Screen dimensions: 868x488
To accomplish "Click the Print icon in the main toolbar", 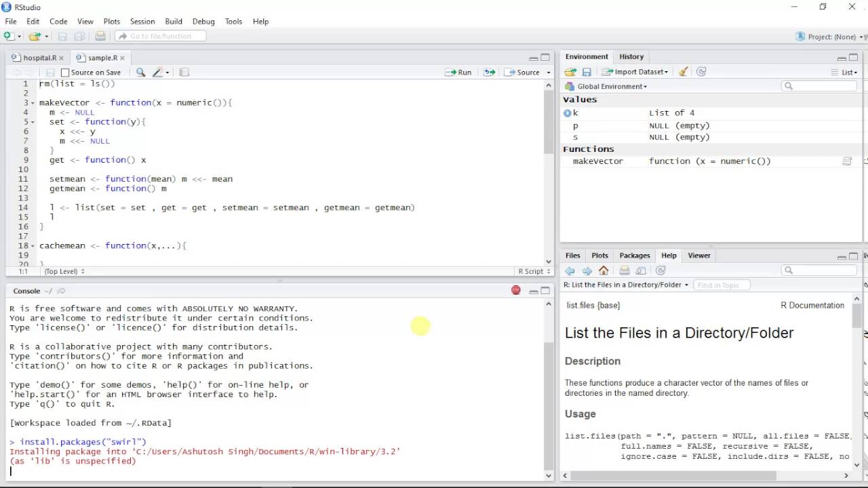I will point(100,36).
